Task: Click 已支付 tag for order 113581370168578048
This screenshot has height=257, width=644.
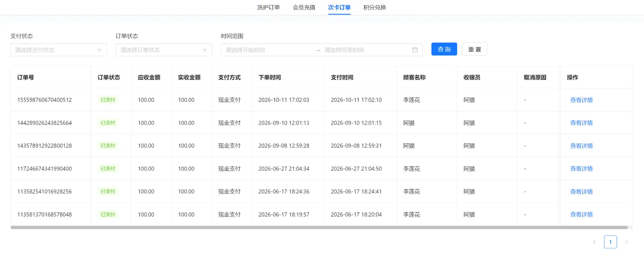Action: coord(108,214)
